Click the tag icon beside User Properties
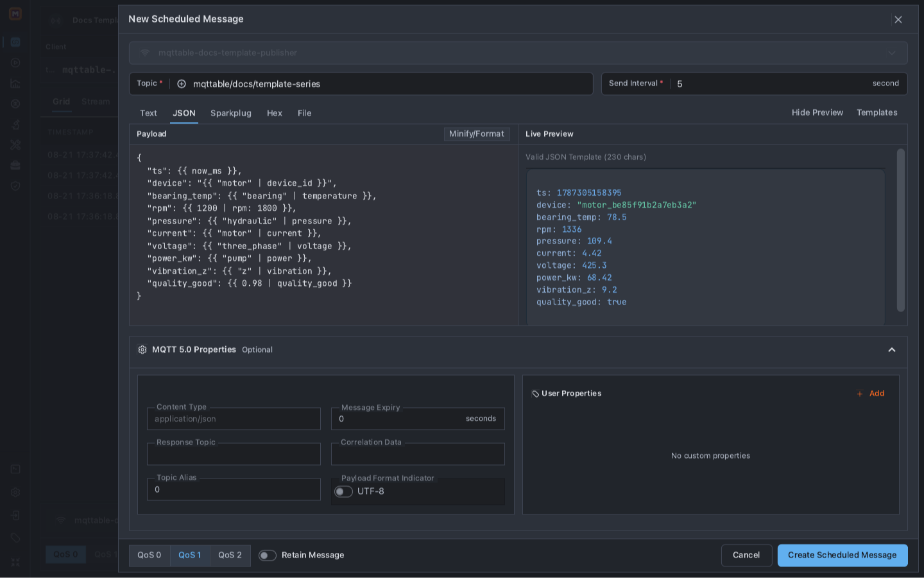Screen dimensions: 924x578 [x=536, y=394]
